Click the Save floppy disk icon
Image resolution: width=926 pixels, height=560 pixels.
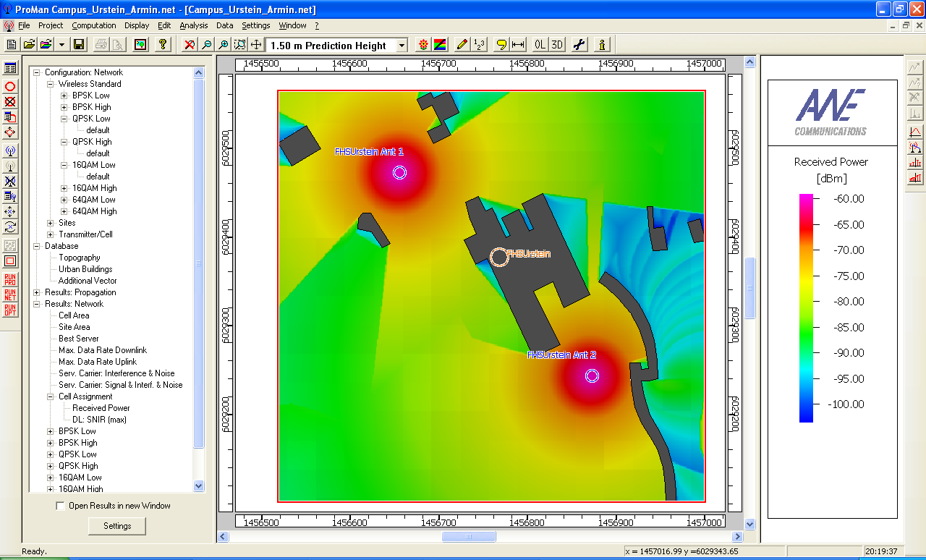(79, 45)
